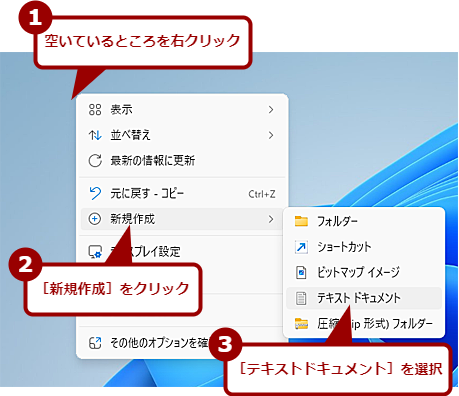The height and width of the screenshot is (396, 459).
Task: Open the 並べ替え menu entry
Action: click(182, 135)
